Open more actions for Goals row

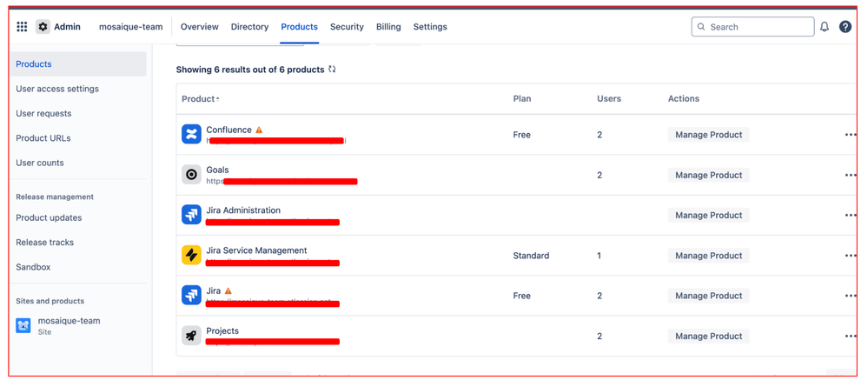pyautogui.click(x=851, y=175)
